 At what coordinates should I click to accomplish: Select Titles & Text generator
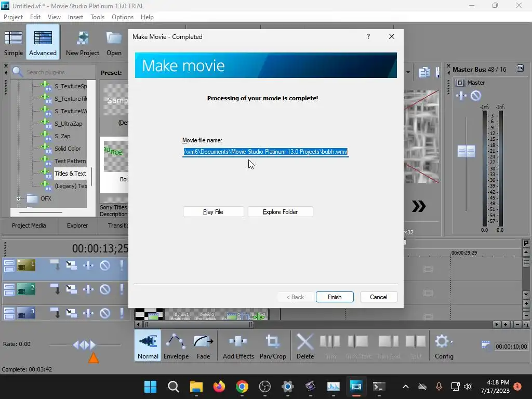[70, 174]
